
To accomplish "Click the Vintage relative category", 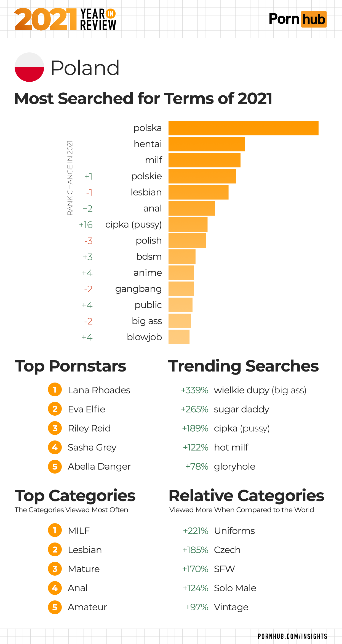I will click(231, 607).
